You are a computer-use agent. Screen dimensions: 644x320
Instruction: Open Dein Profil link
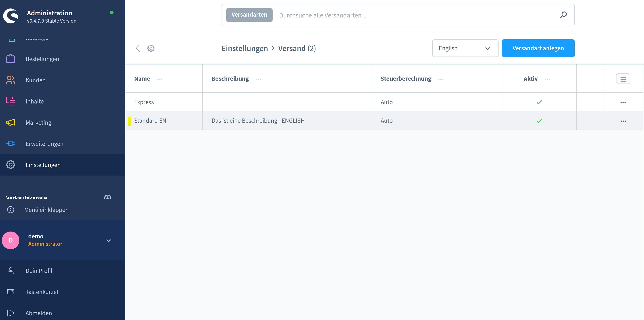(39, 271)
